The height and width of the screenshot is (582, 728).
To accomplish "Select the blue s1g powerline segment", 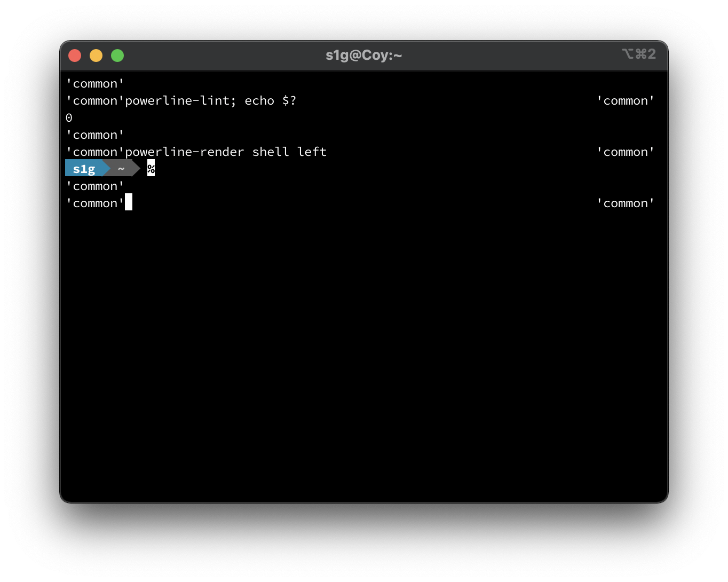I will 84,168.
